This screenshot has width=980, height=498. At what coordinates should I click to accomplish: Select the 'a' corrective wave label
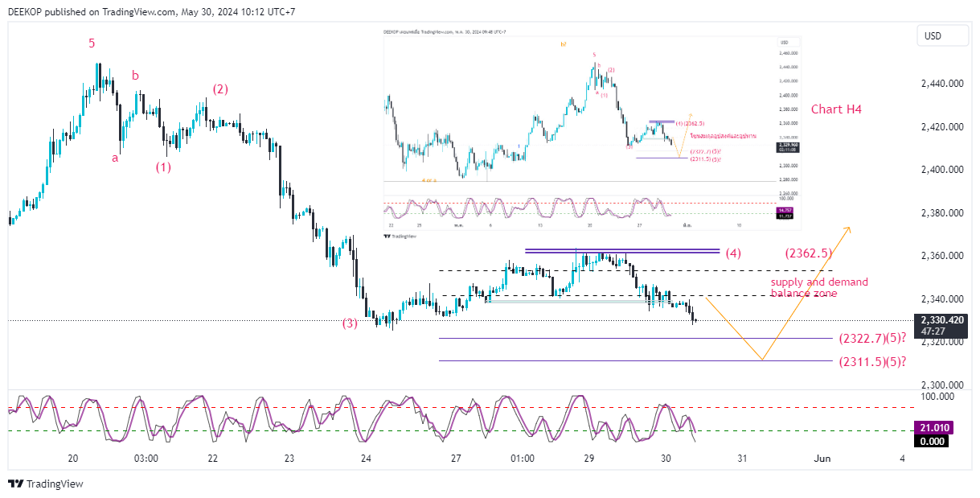[115, 158]
